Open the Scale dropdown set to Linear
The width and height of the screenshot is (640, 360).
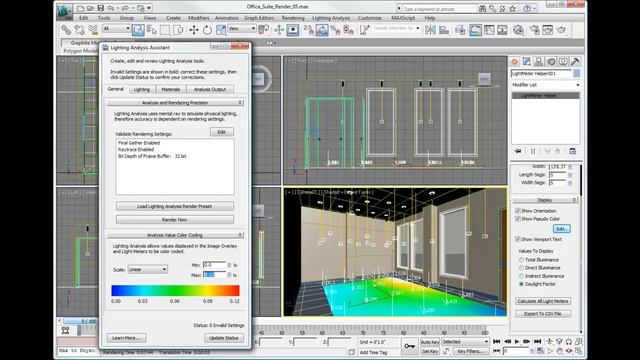tap(147, 269)
